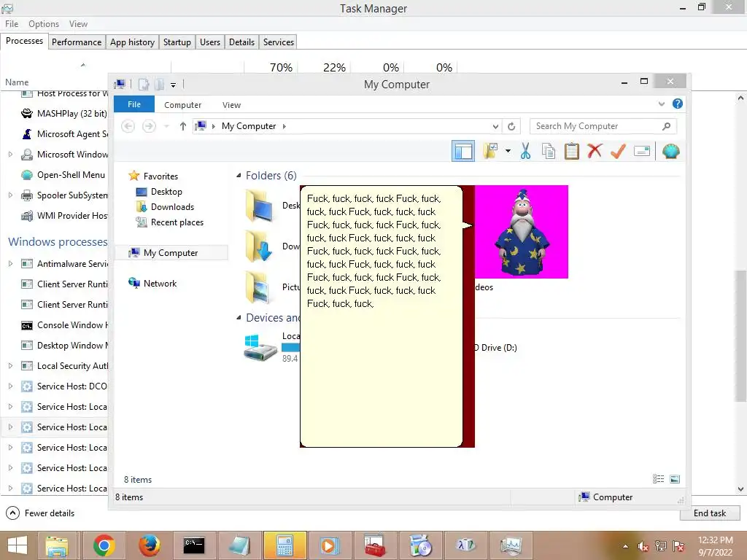Switch to the Startup tab in Task Manager
Image resolution: width=747 pixels, height=560 pixels.
click(x=177, y=42)
